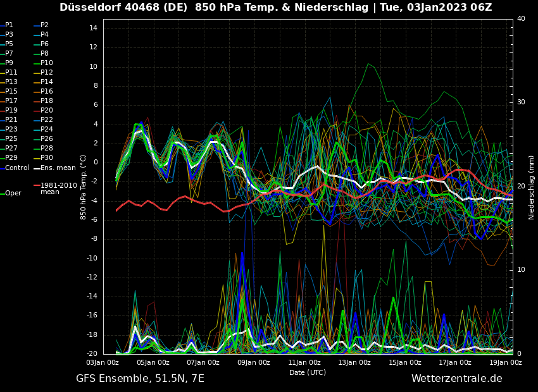Click the 1981-2010 mean legend entry
This screenshot has height=392, width=538.
pyautogui.click(x=58, y=188)
